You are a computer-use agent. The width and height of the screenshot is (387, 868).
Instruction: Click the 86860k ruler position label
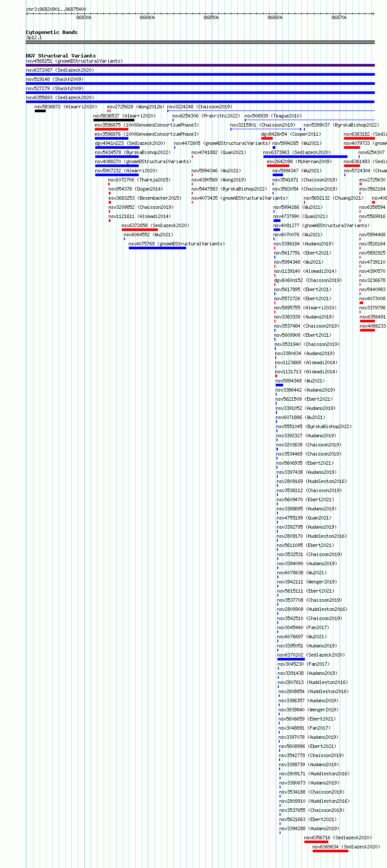[x=275, y=17]
